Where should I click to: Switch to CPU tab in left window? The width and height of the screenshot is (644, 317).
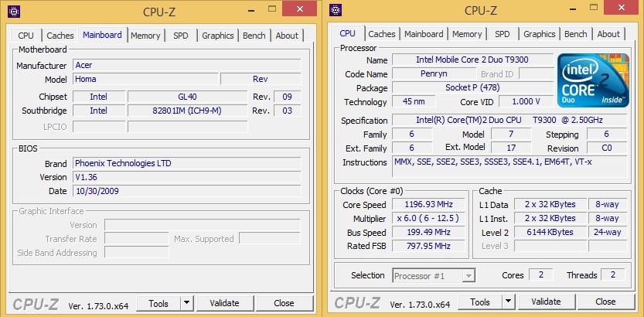[x=26, y=36]
